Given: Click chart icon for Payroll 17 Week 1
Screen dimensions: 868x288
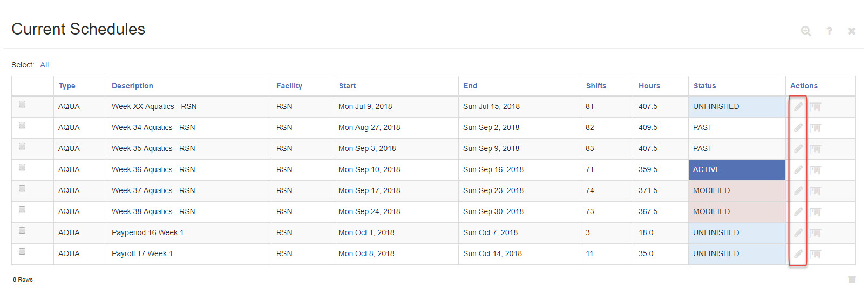Looking at the screenshot, I should tap(815, 254).
